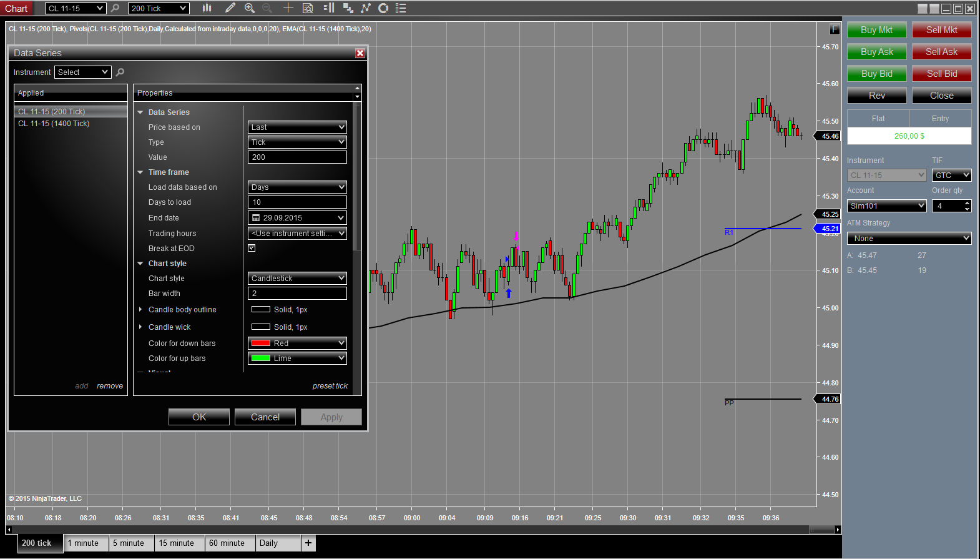The width and height of the screenshot is (980, 559).
Task: Open the TIF GTC dropdown
Action: (x=952, y=176)
